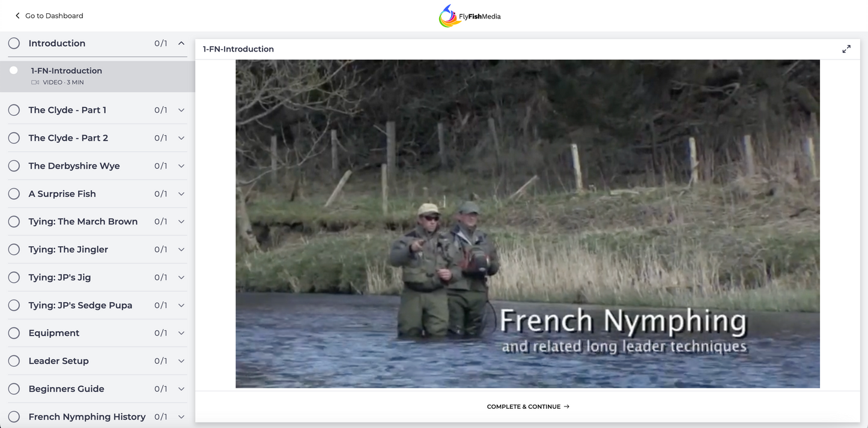Click The Derbyshire Wye 0/1 count
Image resolution: width=868 pixels, height=428 pixels.
(x=161, y=166)
